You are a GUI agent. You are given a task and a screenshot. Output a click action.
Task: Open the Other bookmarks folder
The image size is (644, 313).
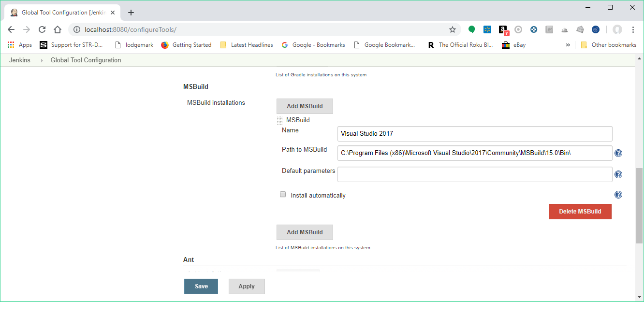pos(609,45)
